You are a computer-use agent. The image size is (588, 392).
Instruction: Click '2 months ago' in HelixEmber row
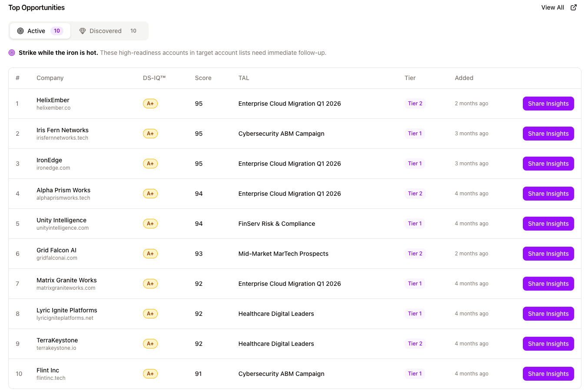[472, 104]
